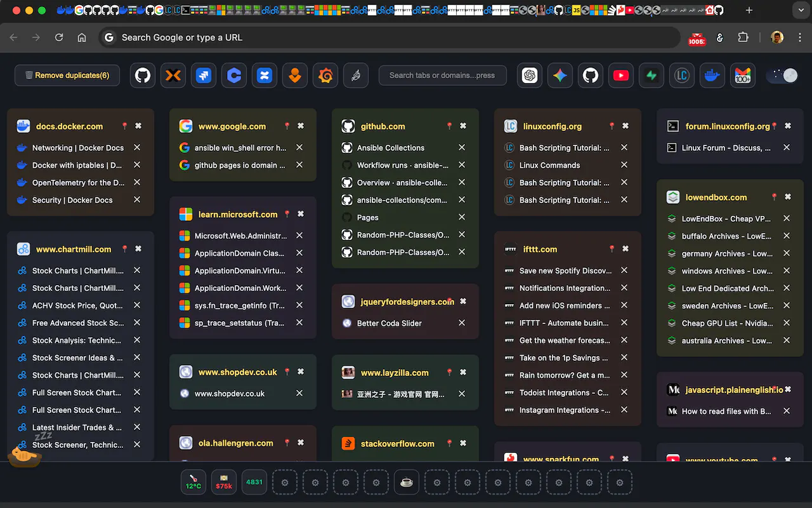Open ACHV Stock Price, Quote tab

click(x=77, y=305)
